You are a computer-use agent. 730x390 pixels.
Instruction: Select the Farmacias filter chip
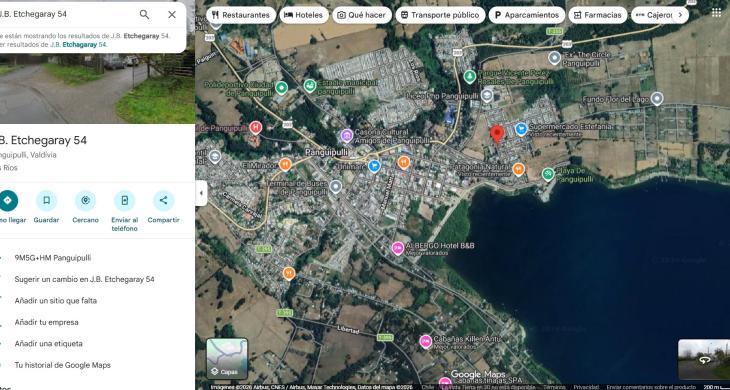(597, 15)
